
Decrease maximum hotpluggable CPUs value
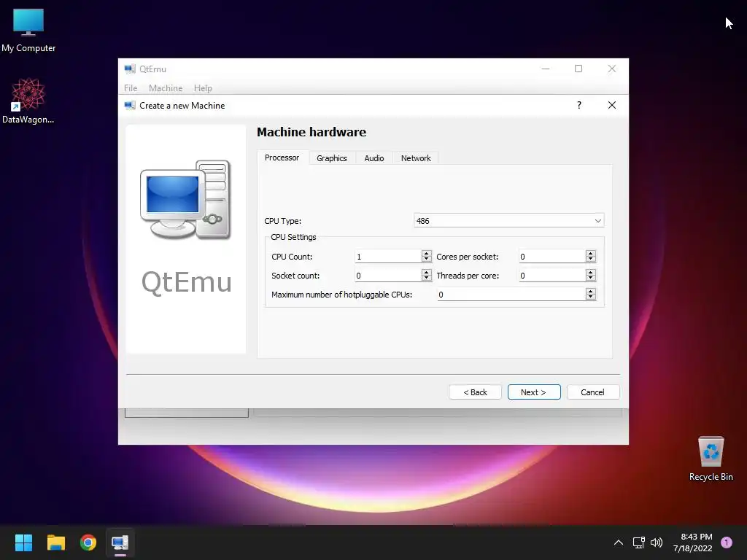(591, 297)
